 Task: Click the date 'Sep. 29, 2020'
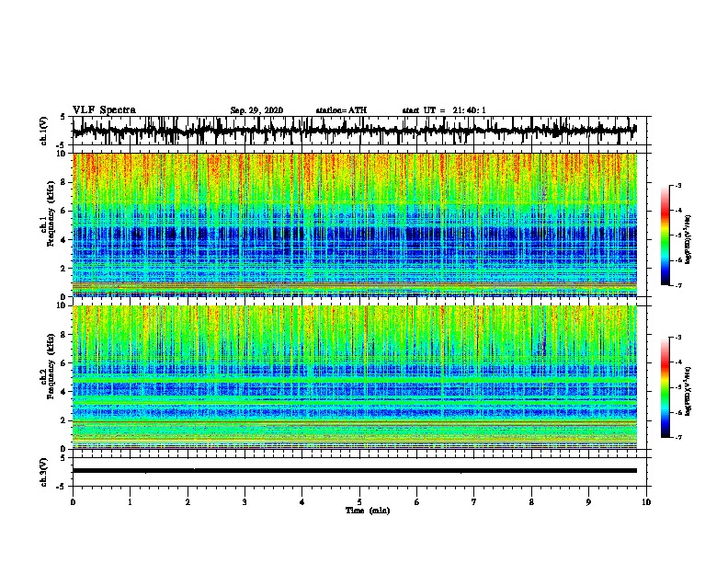[x=256, y=110]
